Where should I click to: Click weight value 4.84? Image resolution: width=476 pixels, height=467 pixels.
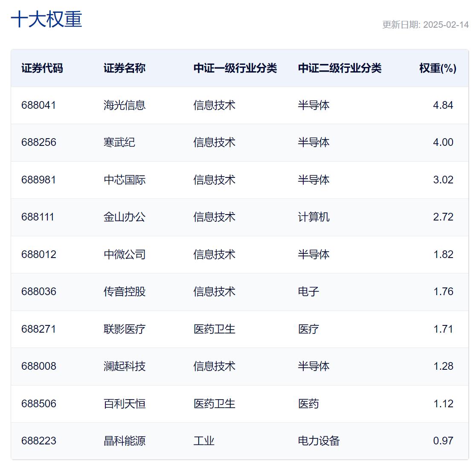click(443, 105)
